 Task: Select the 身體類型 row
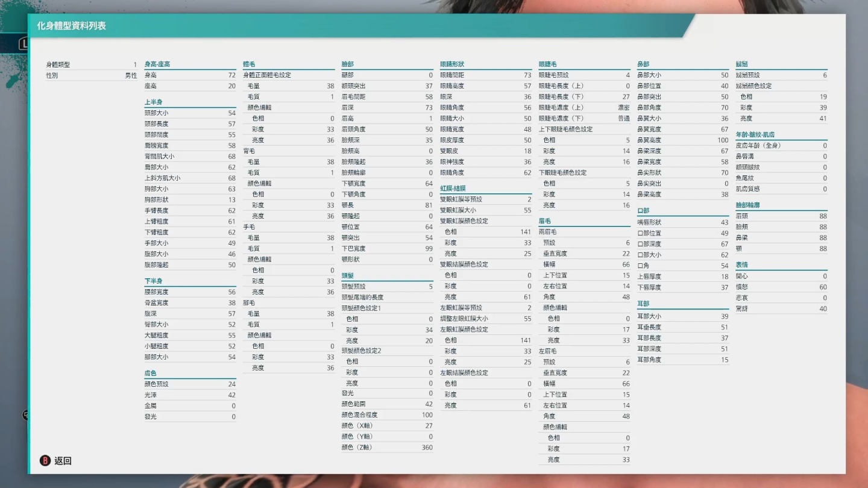click(x=92, y=64)
